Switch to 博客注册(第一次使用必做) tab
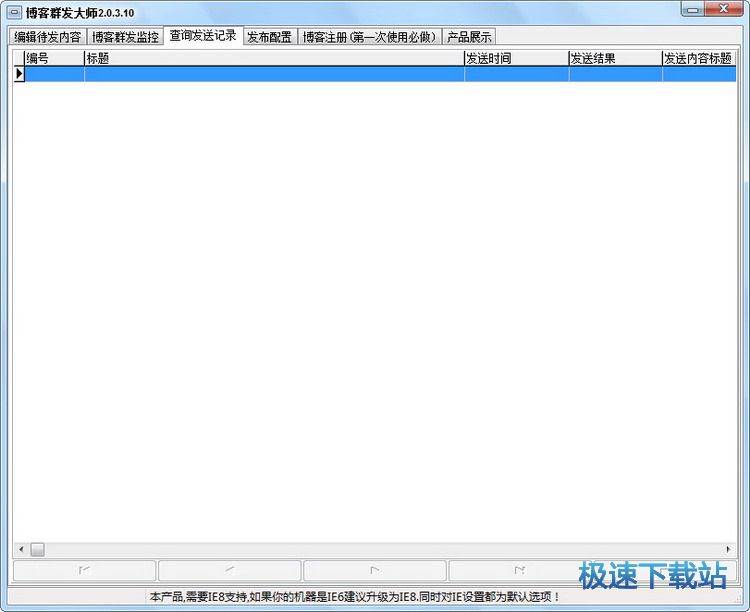 point(370,37)
